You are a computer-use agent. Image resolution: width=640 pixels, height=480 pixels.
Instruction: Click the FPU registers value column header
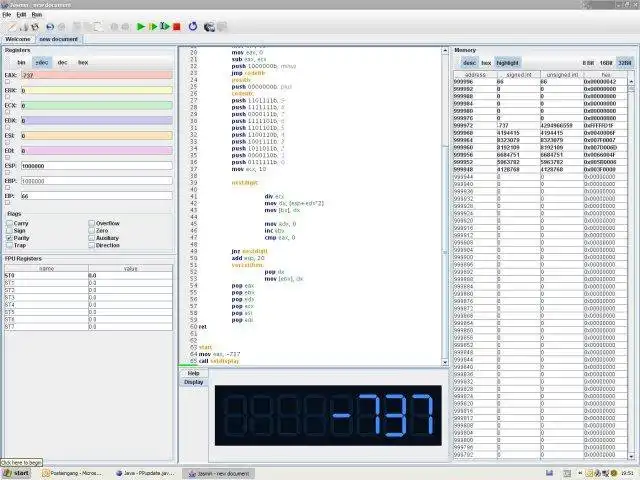130,268
